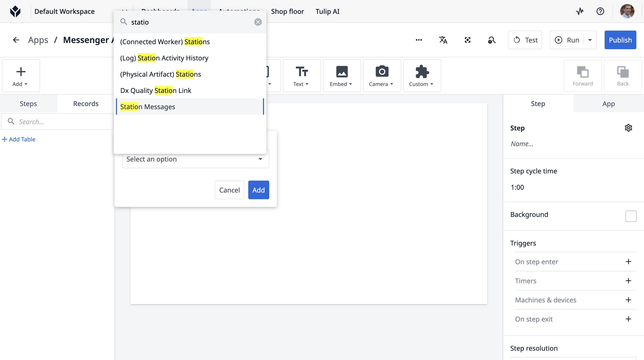This screenshot has width=644, height=360.
Task: Click the Background color swatch
Action: coord(631,216)
